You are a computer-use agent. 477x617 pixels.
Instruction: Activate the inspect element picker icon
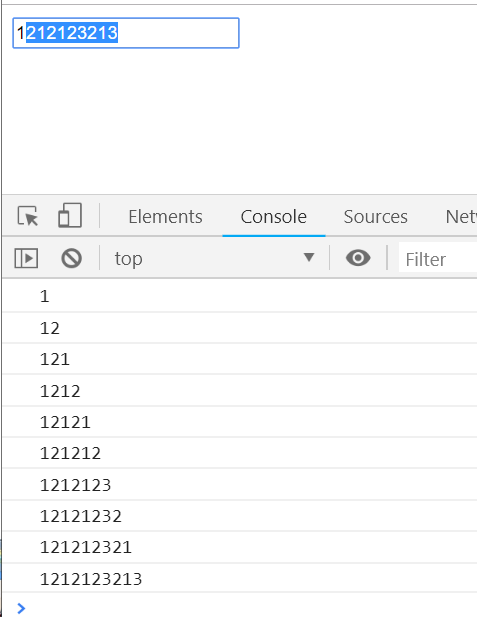click(x=28, y=216)
